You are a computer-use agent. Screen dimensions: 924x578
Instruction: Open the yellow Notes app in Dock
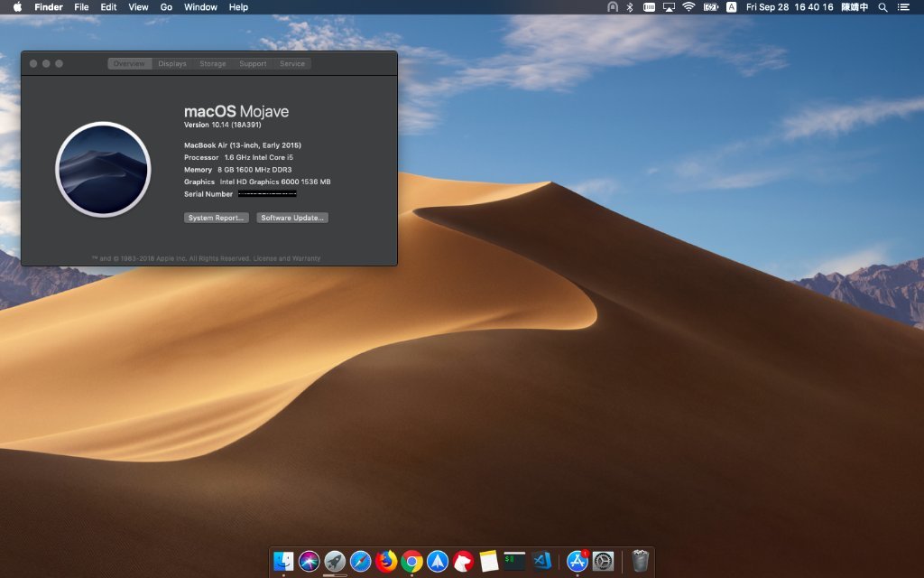(489, 561)
